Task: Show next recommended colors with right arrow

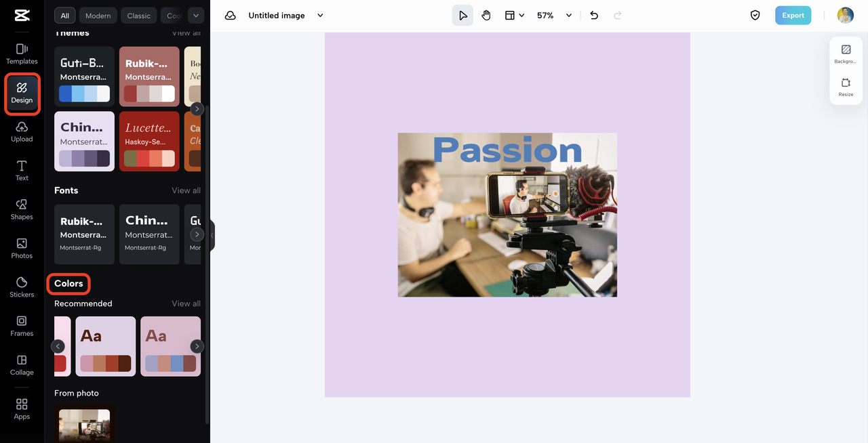Action: coord(197,346)
